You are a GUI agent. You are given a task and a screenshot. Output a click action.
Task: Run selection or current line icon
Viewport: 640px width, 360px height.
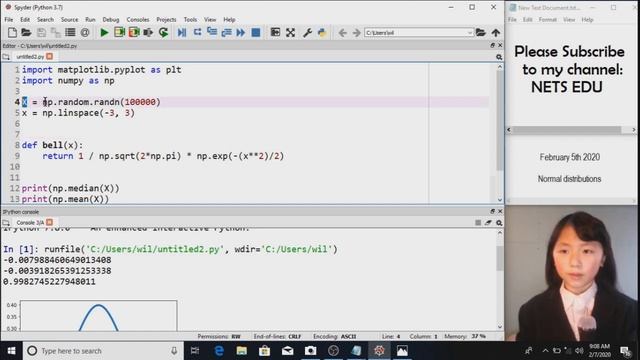[x=148, y=32]
